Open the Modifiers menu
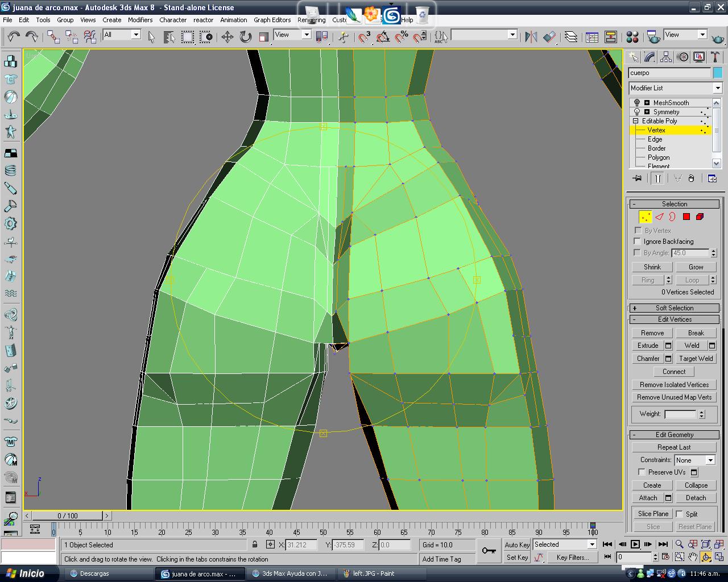The height and width of the screenshot is (582, 728). pyautogui.click(x=140, y=20)
